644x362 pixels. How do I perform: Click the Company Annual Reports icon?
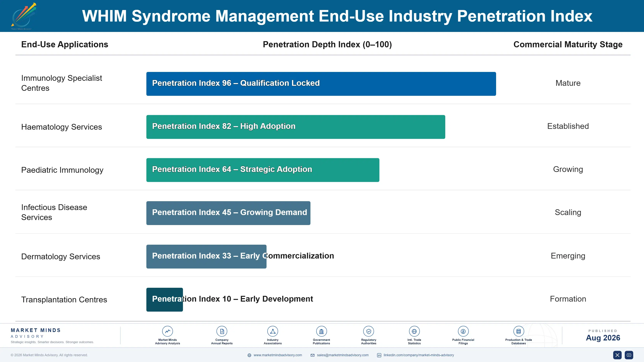[222, 331]
